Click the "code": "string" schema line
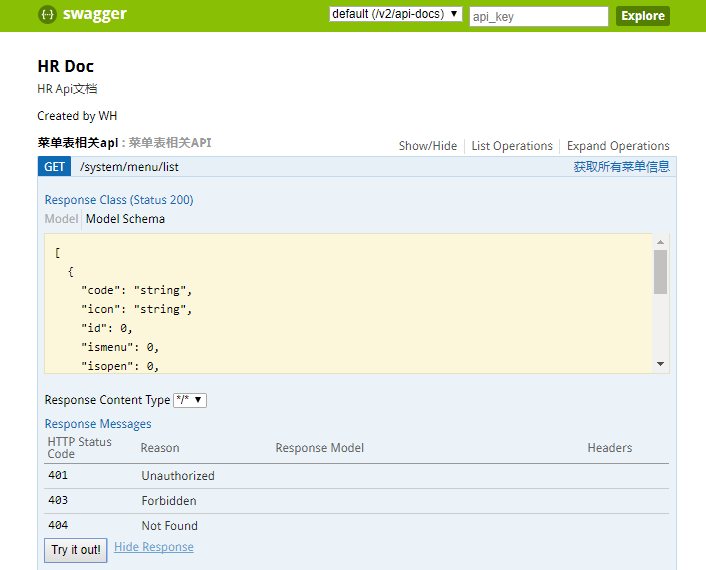706x570 pixels. coord(136,290)
